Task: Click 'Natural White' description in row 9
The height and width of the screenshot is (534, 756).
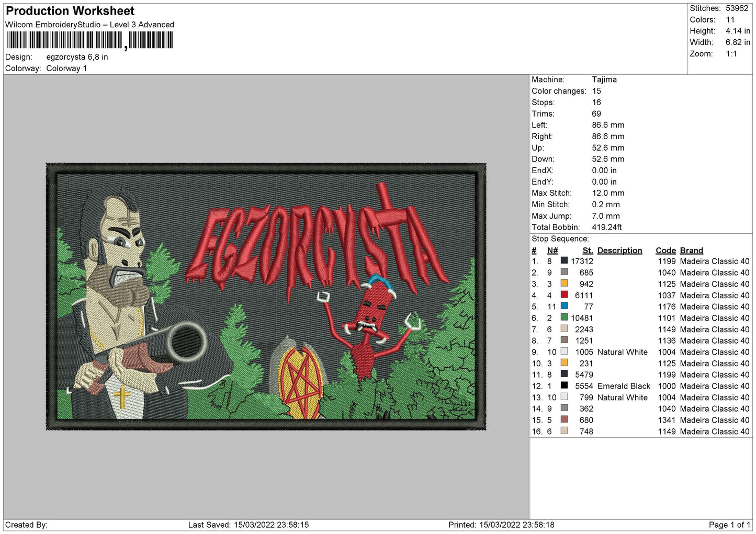Action: (623, 352)
